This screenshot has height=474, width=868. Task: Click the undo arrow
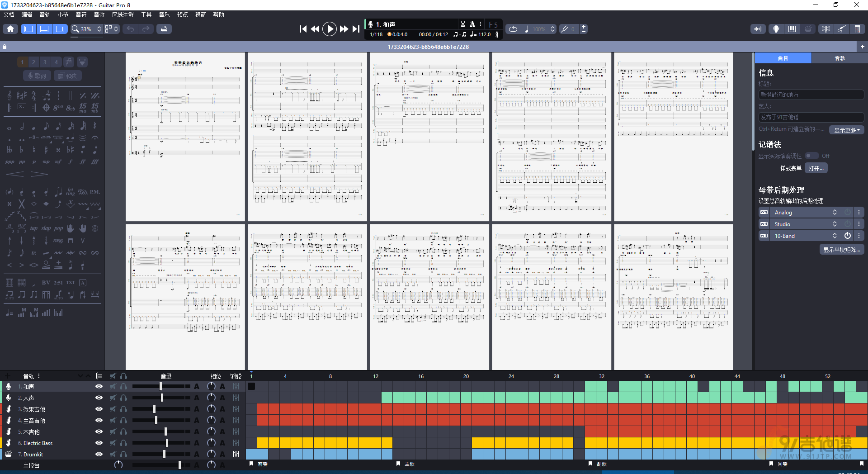(130, 29)
